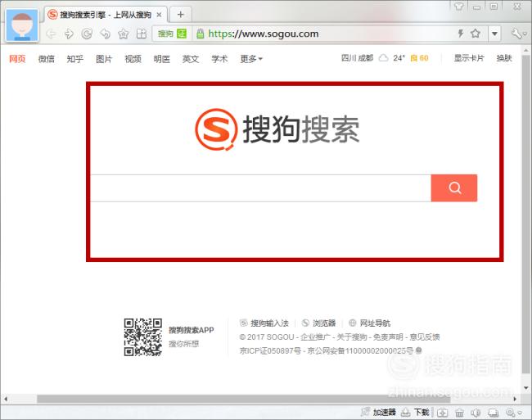Image resolution: width=532 pixels, height=420 pixels.
Task: Click the Sogou search logo
Action: [x=277, y=129]
